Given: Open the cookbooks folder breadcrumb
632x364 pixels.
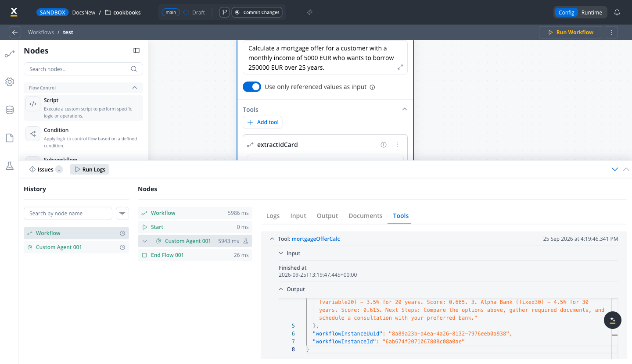Looking at the screenshot, I should point(123,12).
